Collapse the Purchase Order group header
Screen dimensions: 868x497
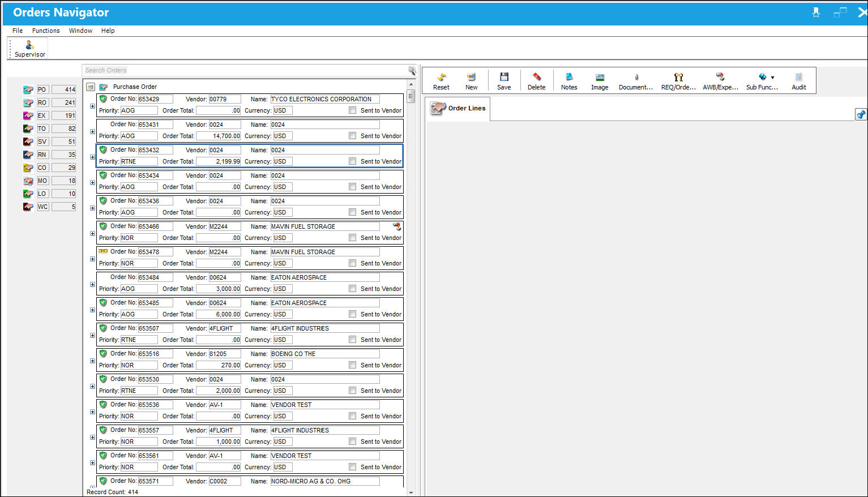[90, 87]
